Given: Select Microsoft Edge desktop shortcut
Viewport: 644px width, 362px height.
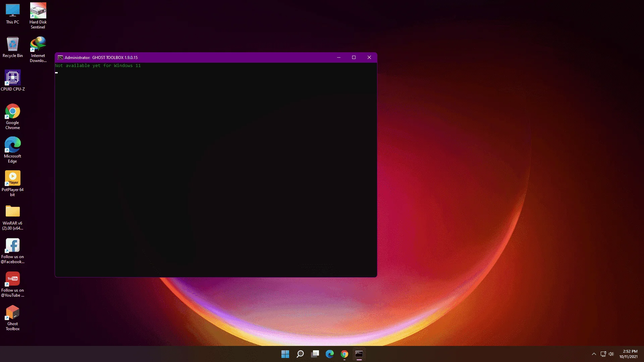Looking at the screenshot, I should pyautogui.click(x=12, y=150).
